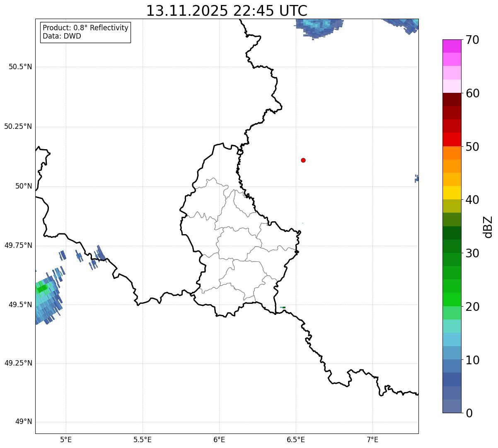Click the colorbar tick label 0
This screenshot has height=448, width=498.
469,413
